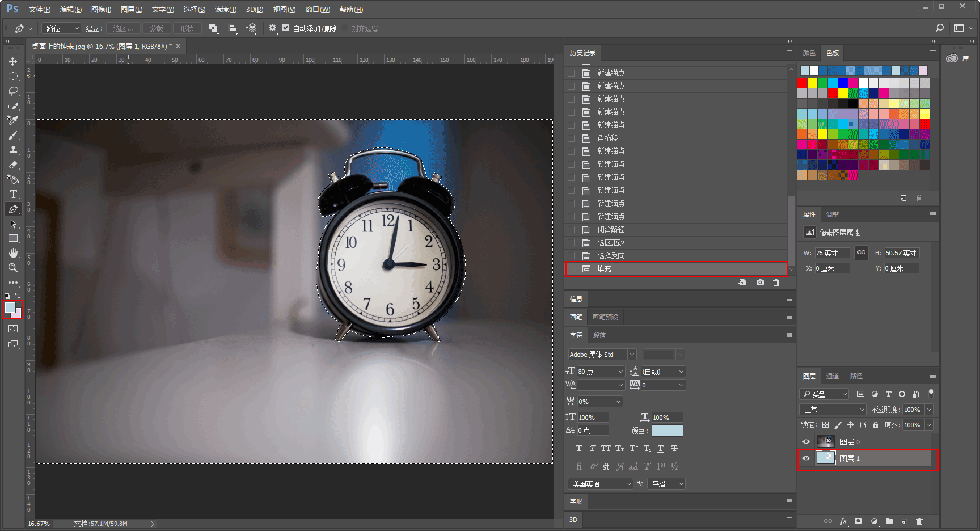
Task: Create new snapshot camera icon in history
Action: 760,283
